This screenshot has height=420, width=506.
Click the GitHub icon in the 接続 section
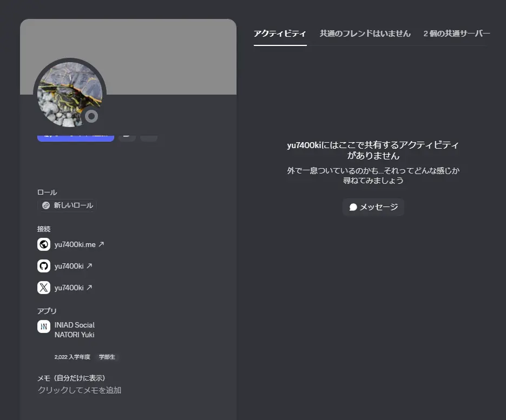[43, 266]
